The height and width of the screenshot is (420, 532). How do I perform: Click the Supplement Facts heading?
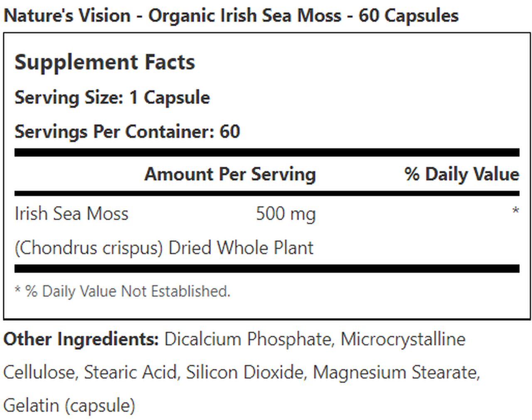(105, 62)
